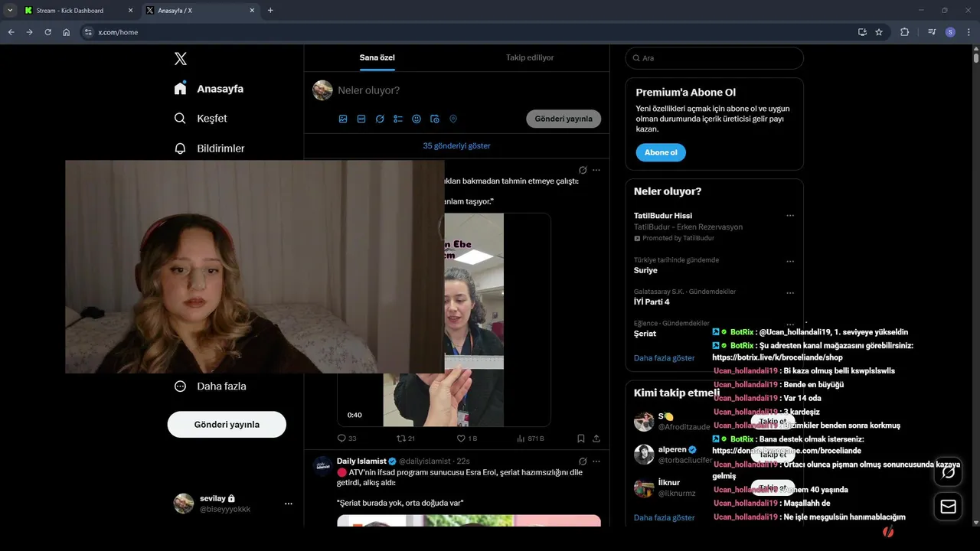Open the media controls icon

tap(932, 32)
